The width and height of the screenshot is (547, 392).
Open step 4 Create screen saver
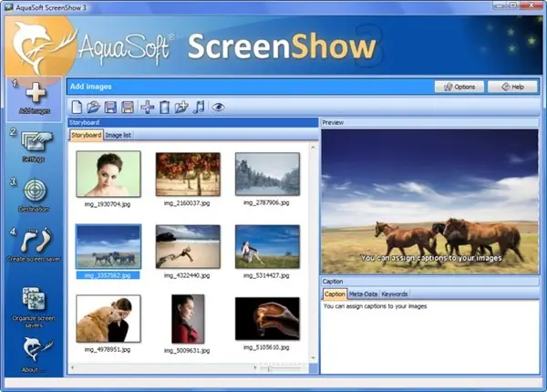click(x=36, y=240)
